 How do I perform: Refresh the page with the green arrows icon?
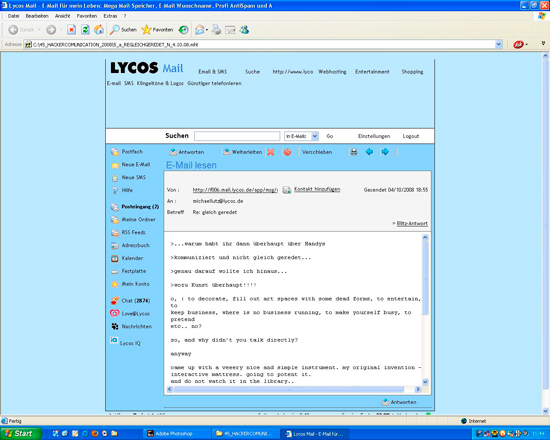(85, 30)
